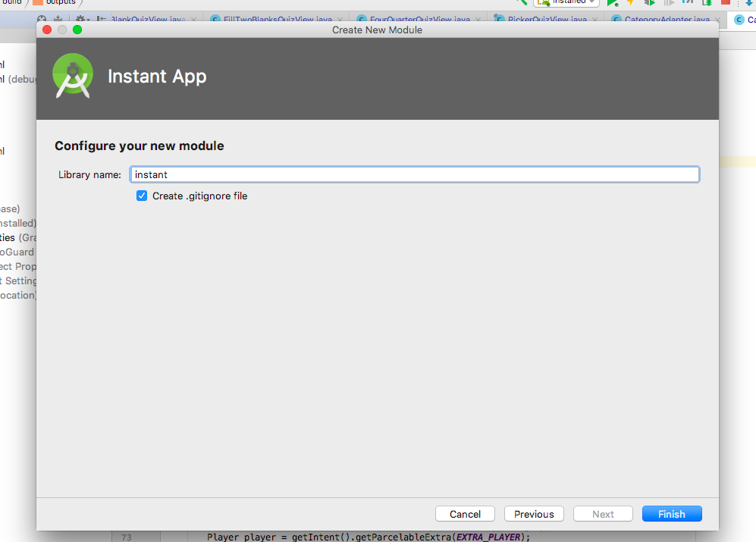Click the Apply Changes lightning icon
The image size is (756, 542).
[630, 4]
